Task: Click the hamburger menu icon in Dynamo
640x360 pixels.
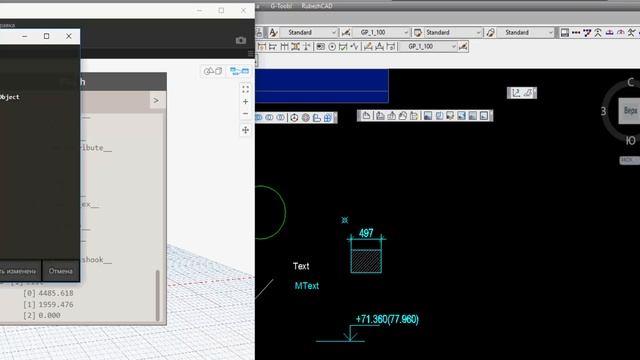Action: point(251,54)
